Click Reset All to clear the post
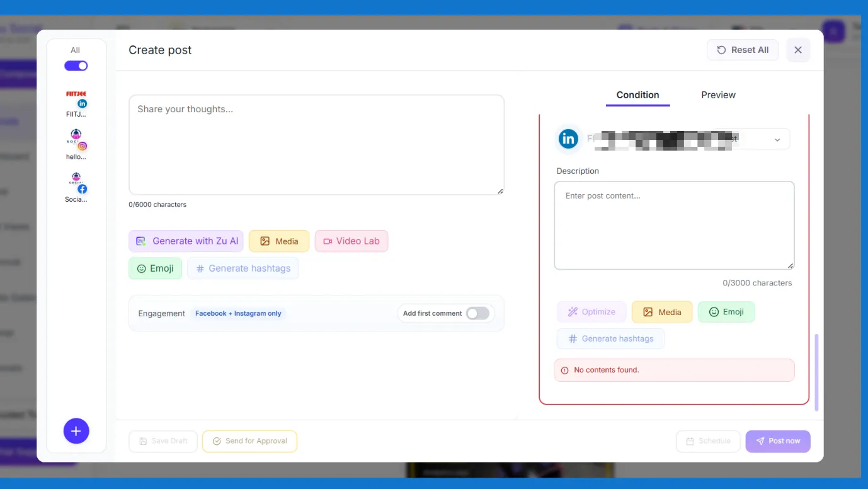Screen dimensions: 868x489 (x=743, y=50)
